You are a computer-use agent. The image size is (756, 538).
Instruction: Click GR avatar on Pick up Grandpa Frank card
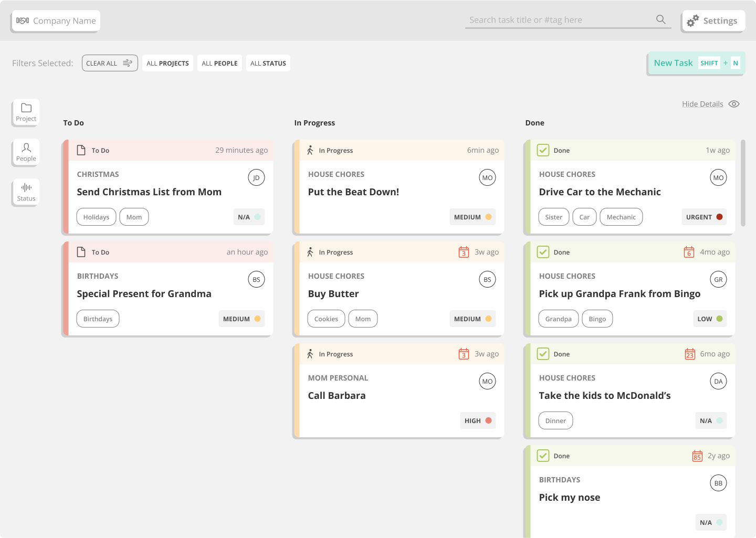718,279
